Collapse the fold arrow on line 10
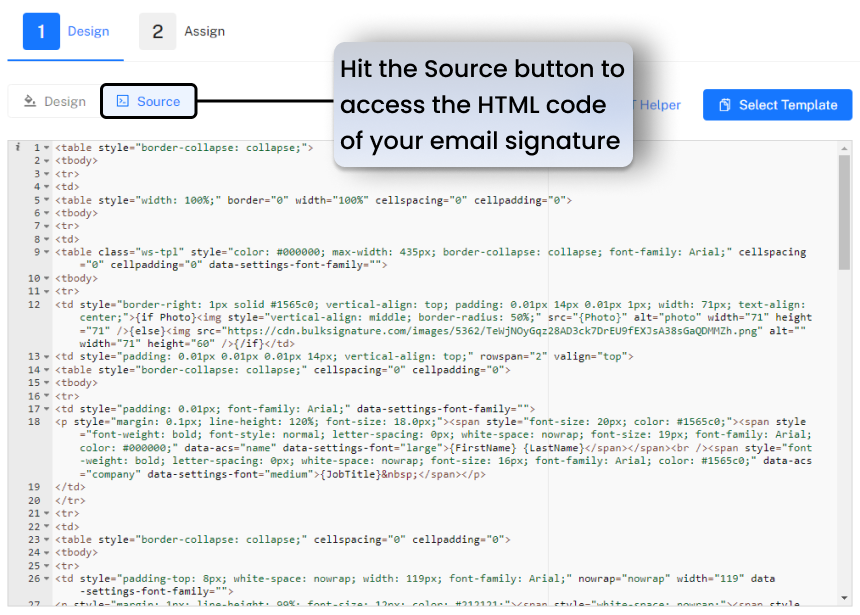 (x=47, y=278)
